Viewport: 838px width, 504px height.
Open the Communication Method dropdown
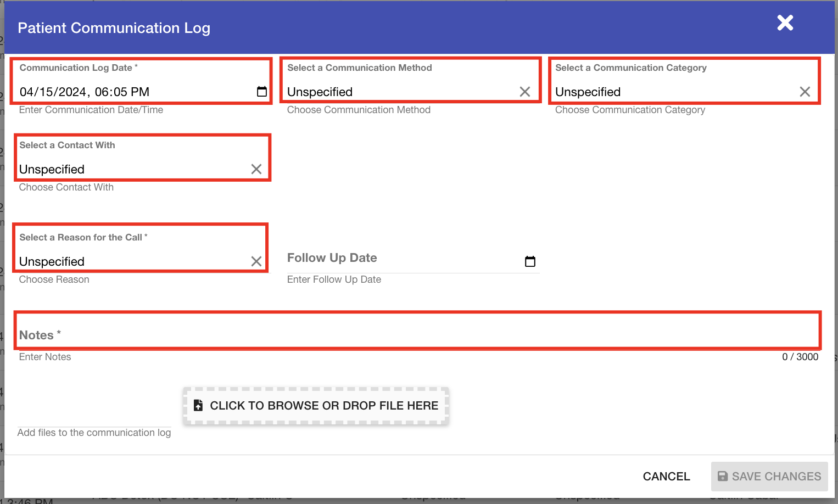coord(384,92)
